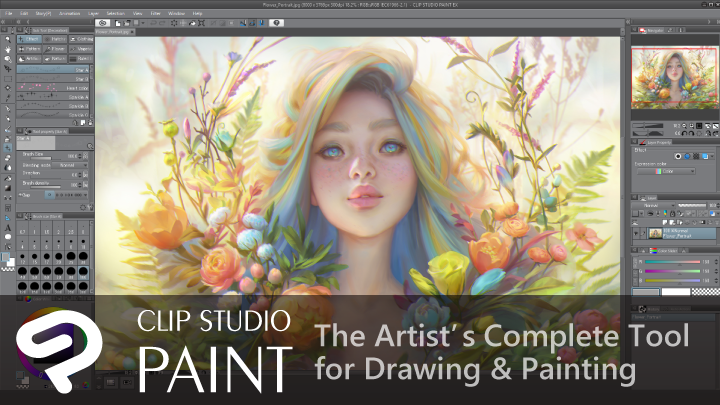Switch to the Navigator palette tab
This screenshot has height=405, width=720.
click(x=652, y=30)
